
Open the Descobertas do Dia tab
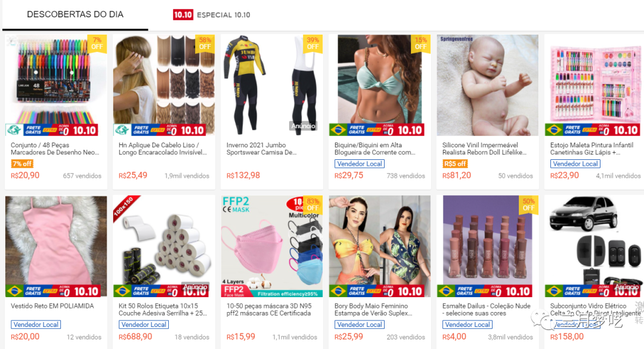(75, 14)
